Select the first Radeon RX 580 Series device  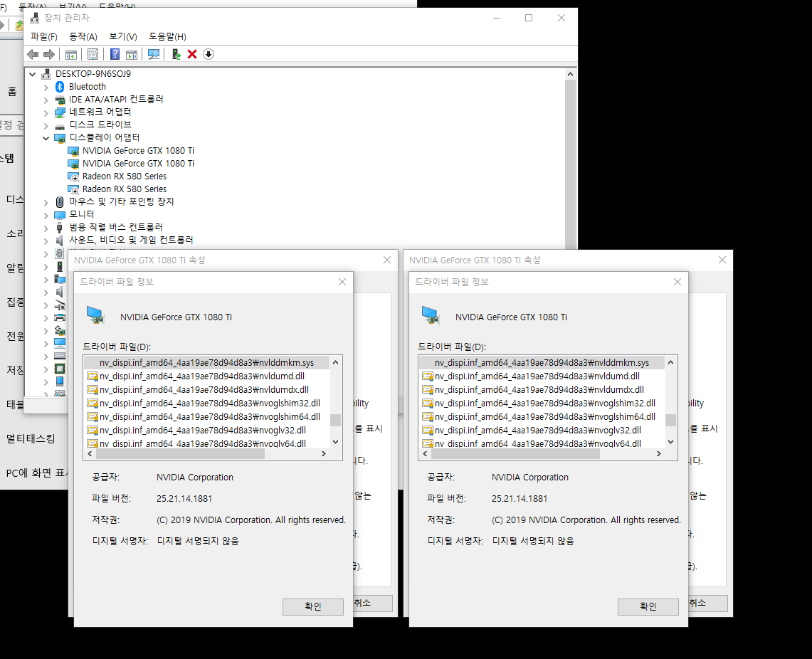tap(125, 176)
